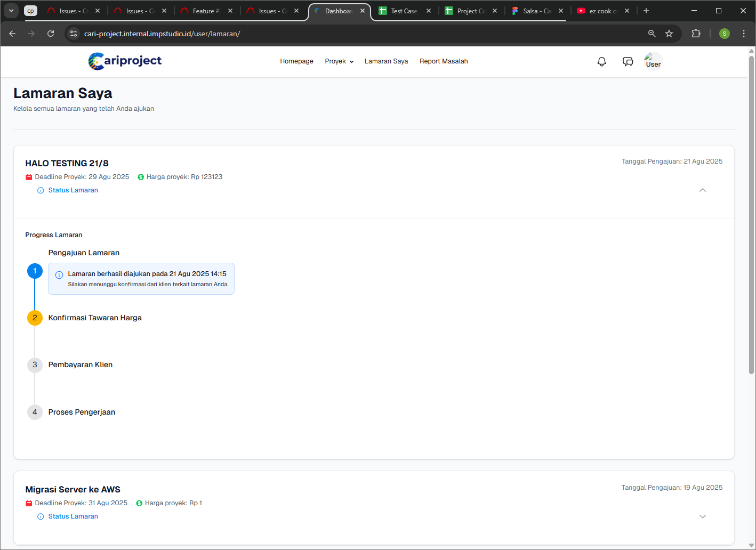
Task: Bookmark this page with star icon
Action: click(x=669, y=34)
